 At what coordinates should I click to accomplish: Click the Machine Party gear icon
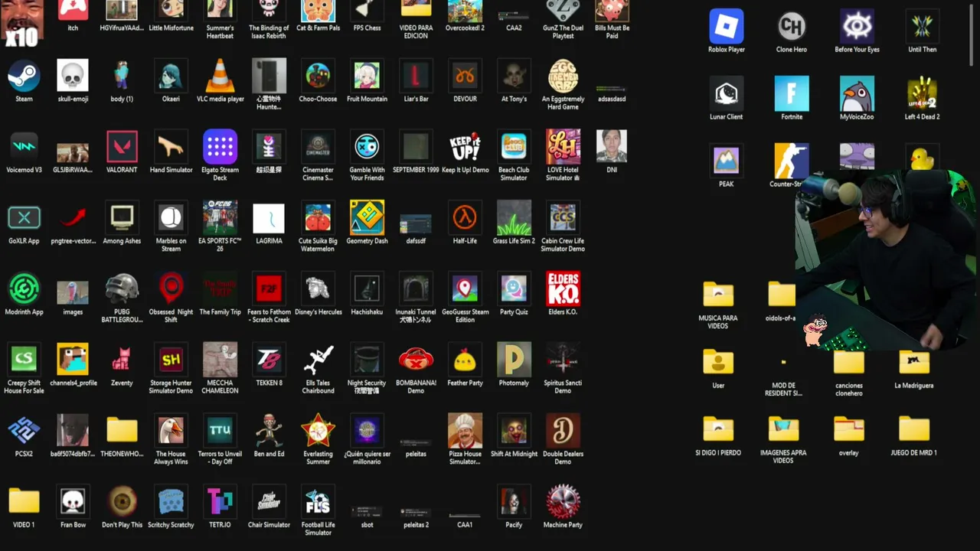563,502
